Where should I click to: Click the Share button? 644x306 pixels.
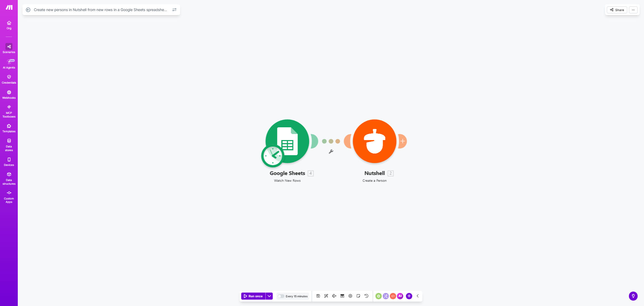pos(617,10)
